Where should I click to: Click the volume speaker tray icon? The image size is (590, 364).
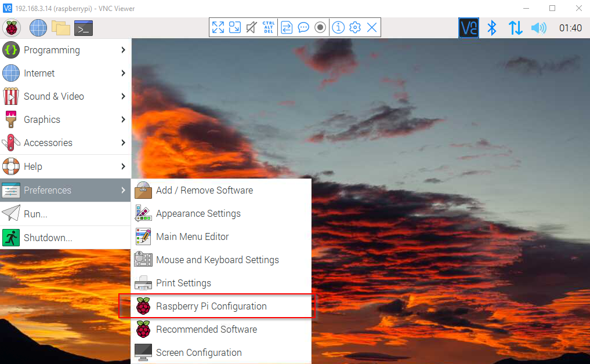point(539,28)
